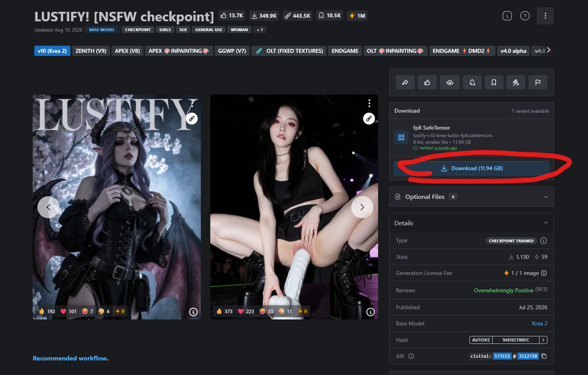Copy the AIR identifier with the copy icon
The height and width of the screenshot is (375, 588).
pos(544,356)
